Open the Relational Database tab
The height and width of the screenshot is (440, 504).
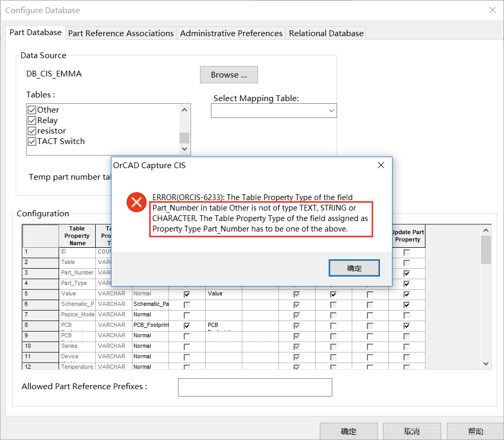coord(326,33)
